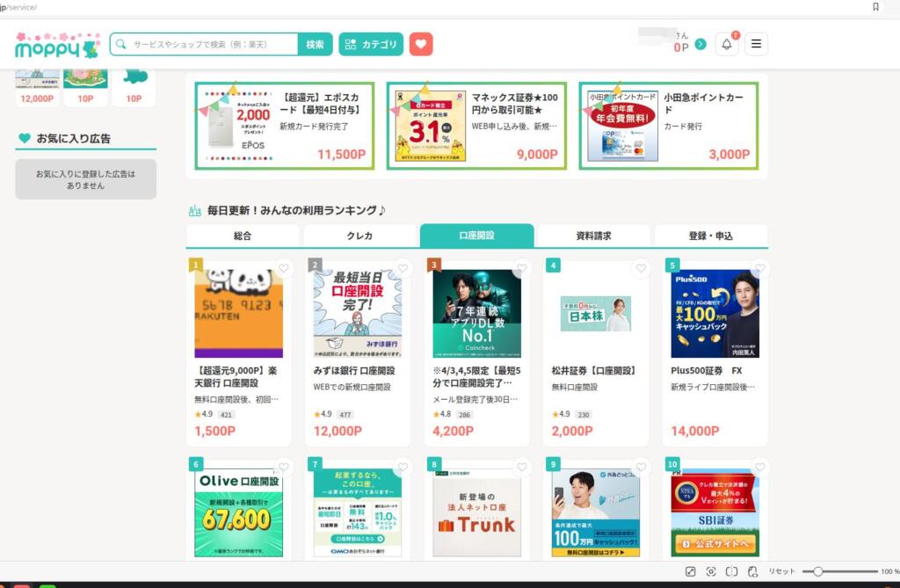Open the hamburger menu
Image resolution: width=900 pixels, height=588 pixels.
(x=756, y=44)
